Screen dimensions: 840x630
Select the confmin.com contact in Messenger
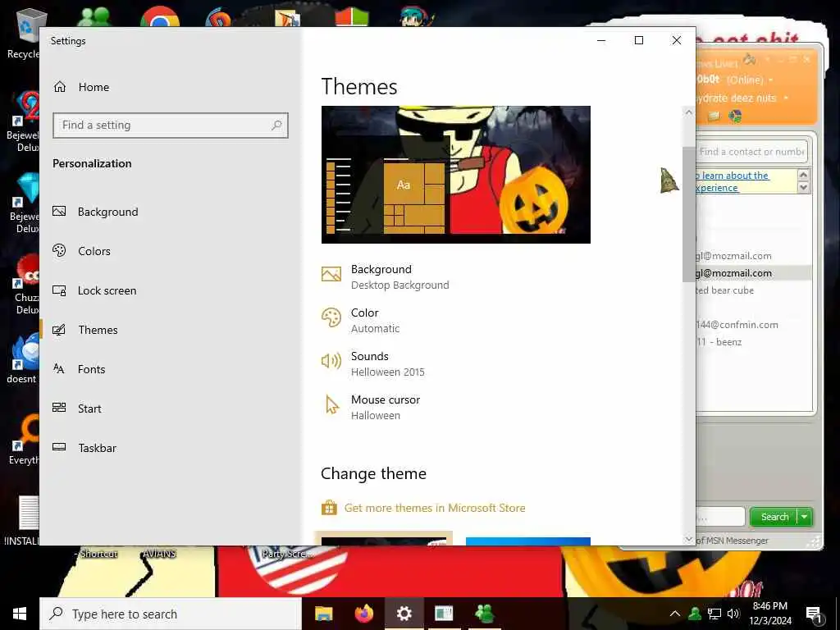point(737,325)
